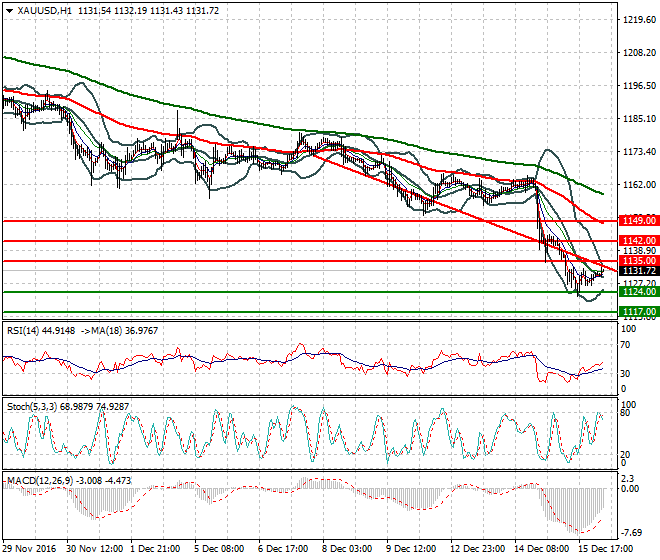Click the MACD(12,26,9) -3.008 -4.473 label
660x560 pixels.
pyautogui.click(x=69, y=480)
